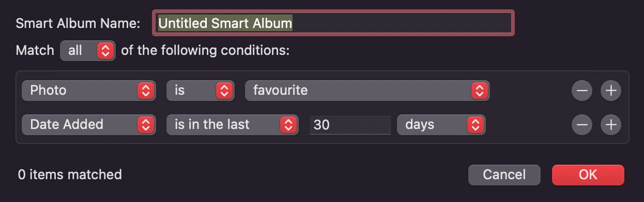Viewport: 644px width, 202px height.
Task: Click the red chevron on Photo popup
Action: coord(146,91)
